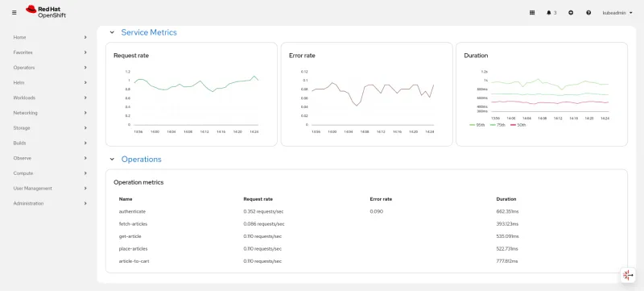Select the fetch-articles operation name
Image resolution: width=644 pixels, height=291 pixels.
(x=133, y=224)
